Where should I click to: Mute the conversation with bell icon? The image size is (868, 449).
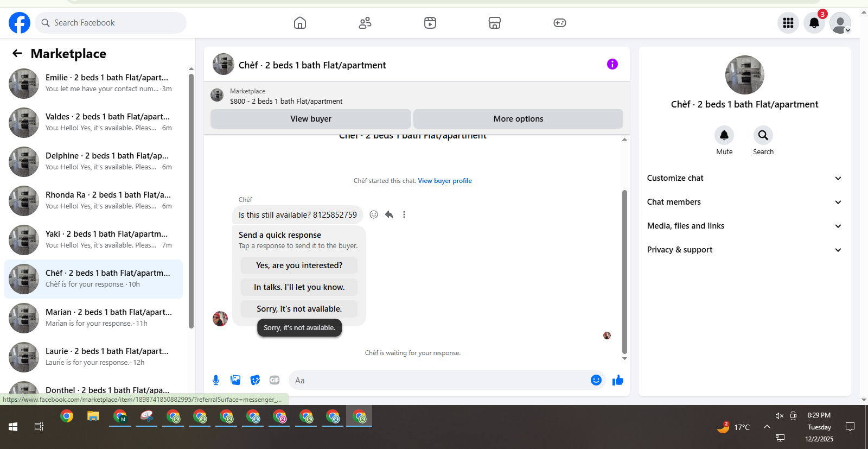coord(724,135)
